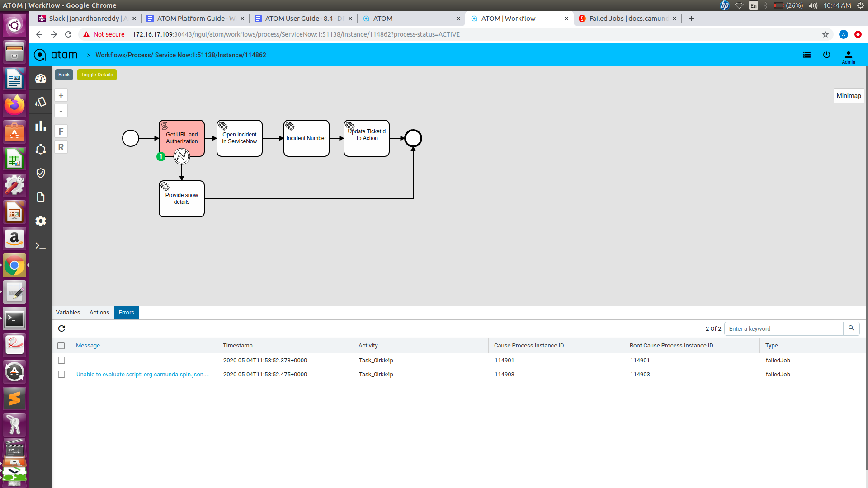Open the volume indicator in system tray
The width and height of the screenshot is (868, 488).
tap(813, 5)
